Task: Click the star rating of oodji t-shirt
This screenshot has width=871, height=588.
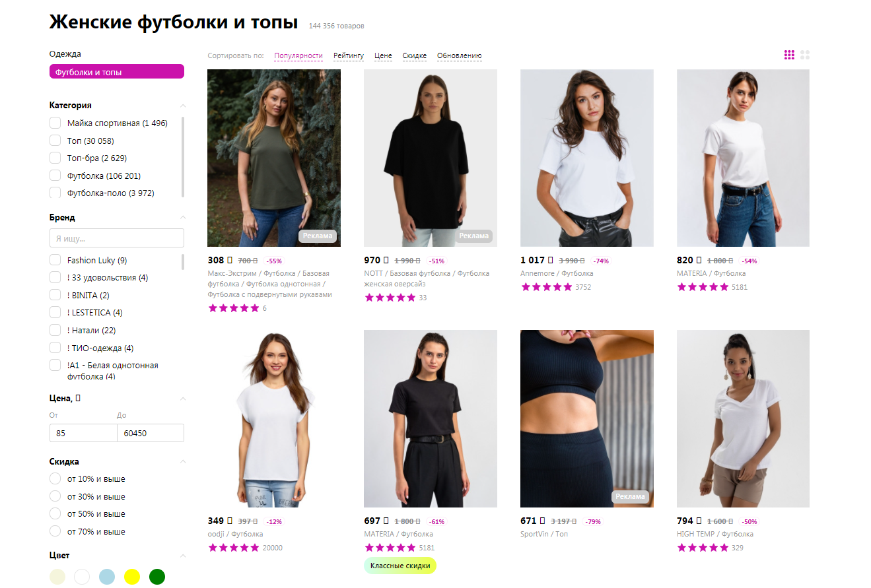Action: (234, 548)
